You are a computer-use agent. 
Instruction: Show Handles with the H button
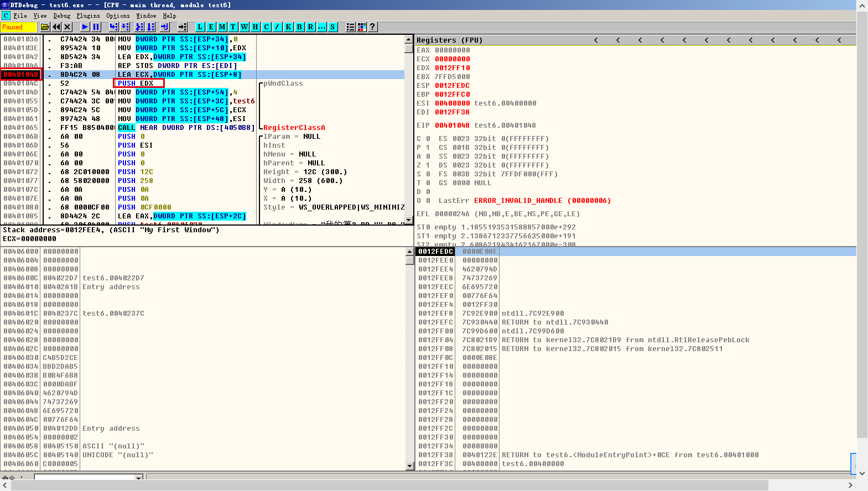[x=255, y=27]
